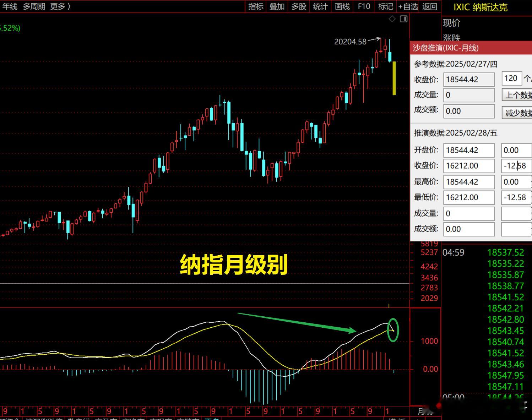Screen dimensions: 532x420
Task: Click the 上个数据 previous data button
Action: point(517,95)
